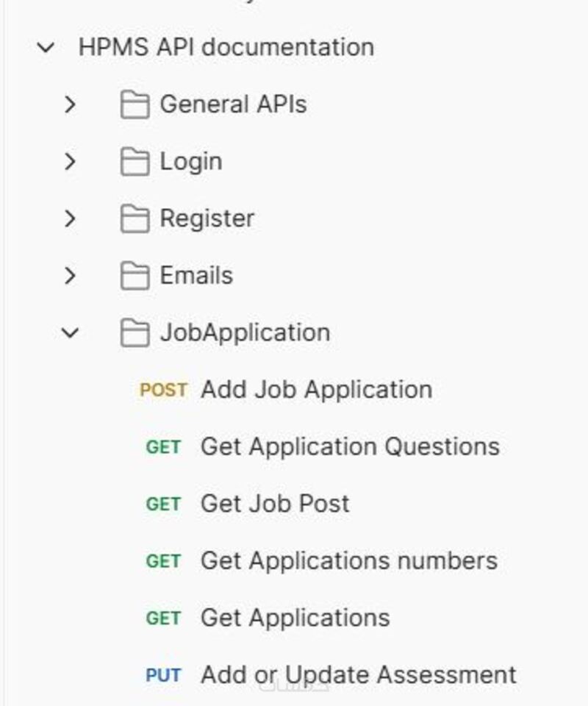Expand the Register folder arrow
This screenshot has width=588, height=706.
[70, 218]
